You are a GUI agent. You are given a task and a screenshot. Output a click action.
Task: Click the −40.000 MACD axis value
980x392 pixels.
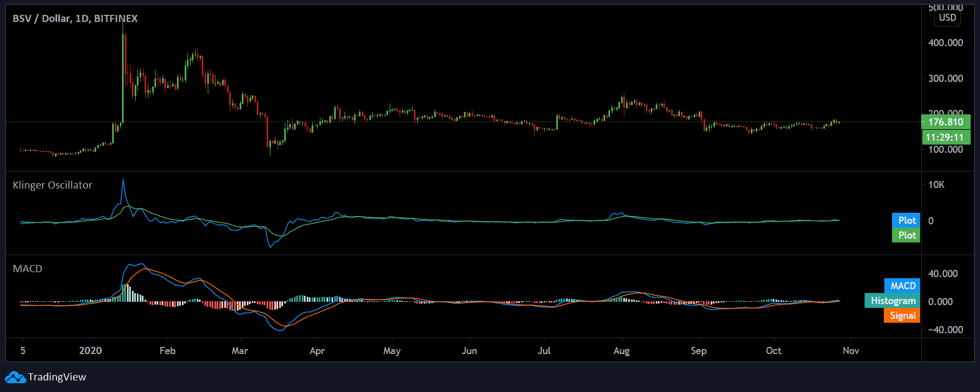tap(945, 330)
